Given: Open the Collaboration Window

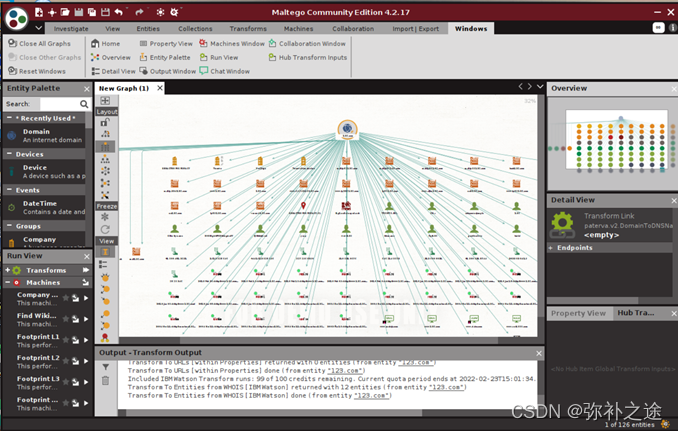Looking at the screenshot, I should tap(307, 43).
